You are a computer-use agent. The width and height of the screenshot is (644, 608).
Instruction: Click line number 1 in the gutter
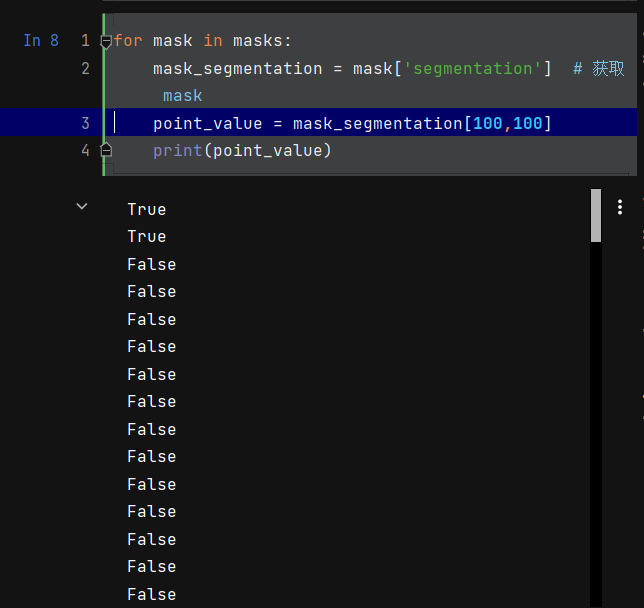click(85, 41)
